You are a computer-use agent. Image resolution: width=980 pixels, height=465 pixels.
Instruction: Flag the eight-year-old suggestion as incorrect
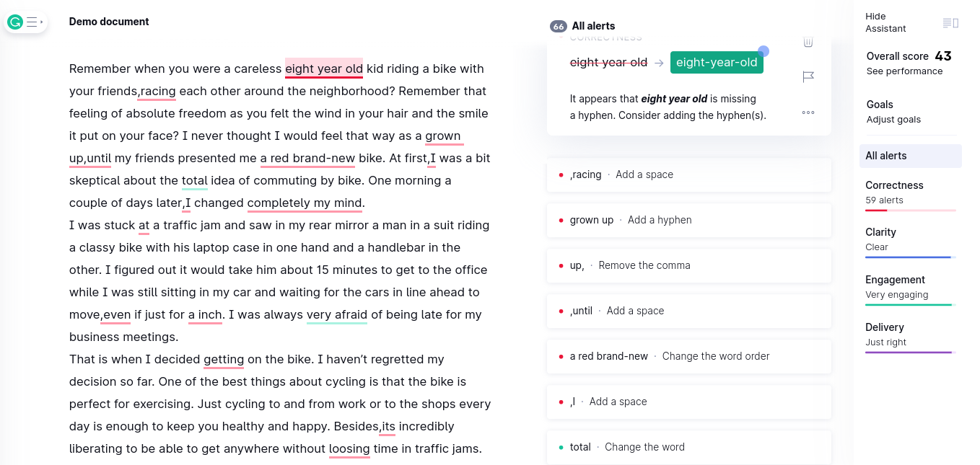pos(808,76)
